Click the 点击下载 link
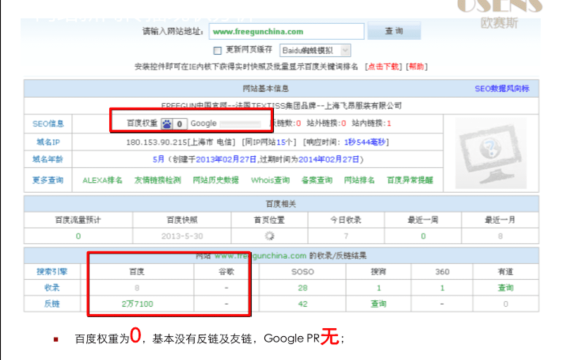The image size is (570, 360). pos(384,67)
